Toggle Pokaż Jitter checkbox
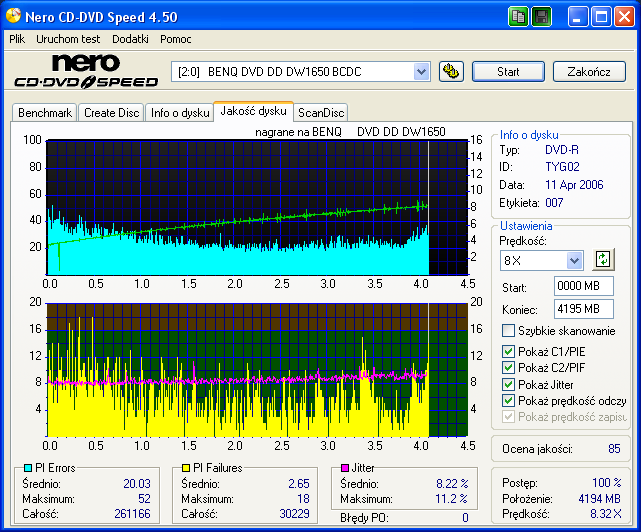Screen dimensions: 641x532 (x=508, y=385)
